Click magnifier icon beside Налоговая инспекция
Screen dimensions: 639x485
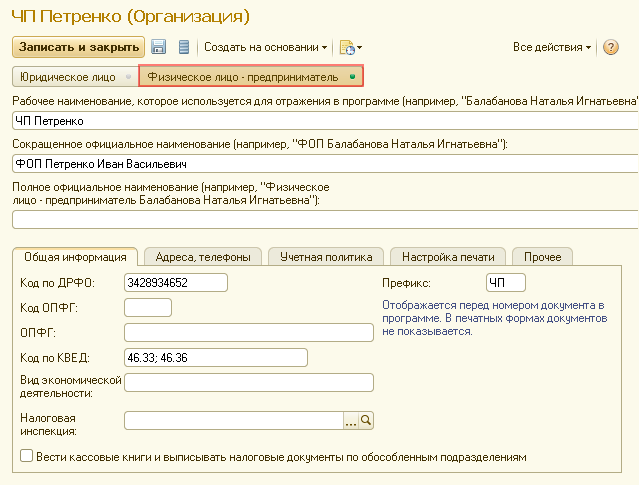(x=366, y=421)
